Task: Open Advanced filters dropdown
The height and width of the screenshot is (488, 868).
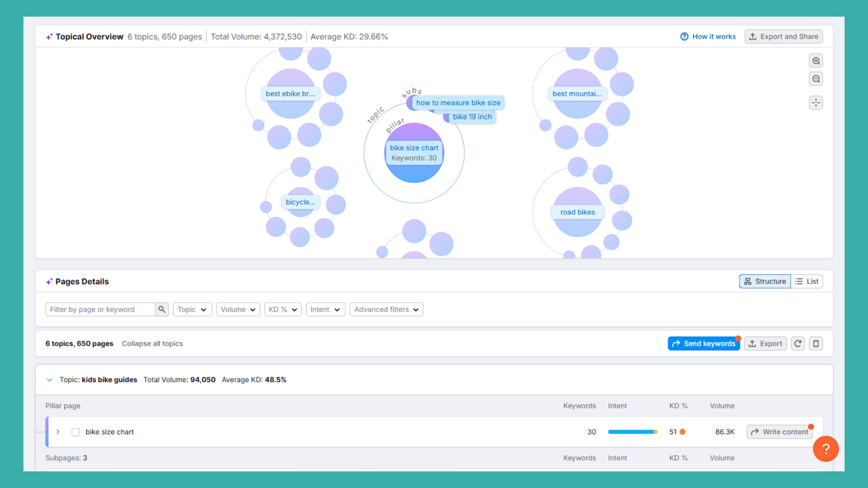Action: pyautogui.click(x=386, y=309)
